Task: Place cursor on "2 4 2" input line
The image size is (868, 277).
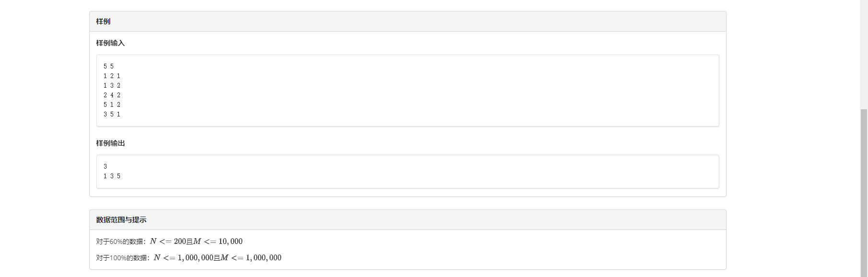Action: [112, 95]
